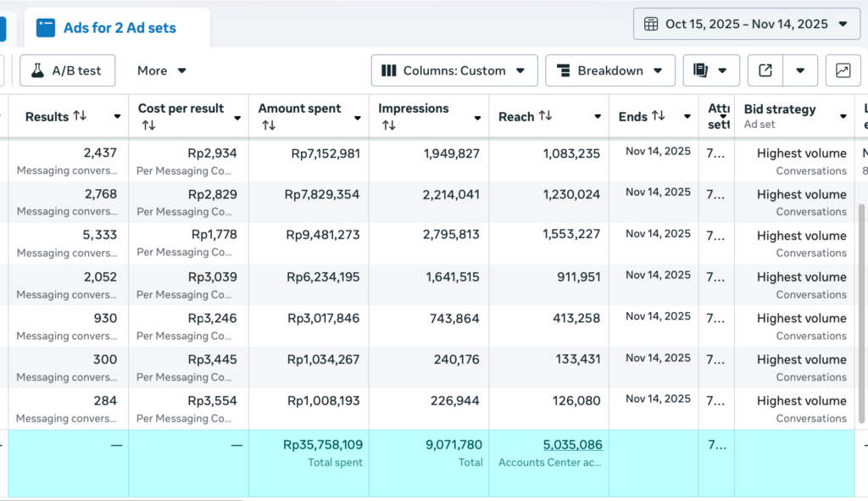Click the export data icon
The image size is (868, 501).
[x=765, y=71]
